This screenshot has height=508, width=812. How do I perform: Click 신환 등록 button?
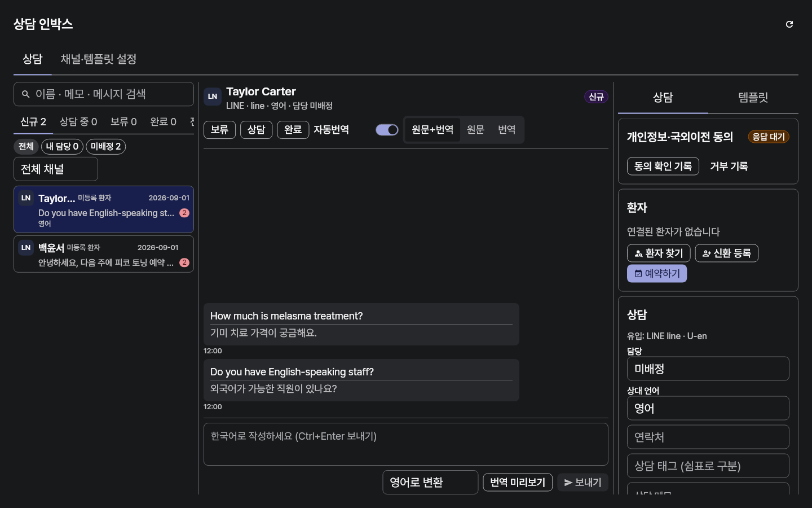(727, 253)
